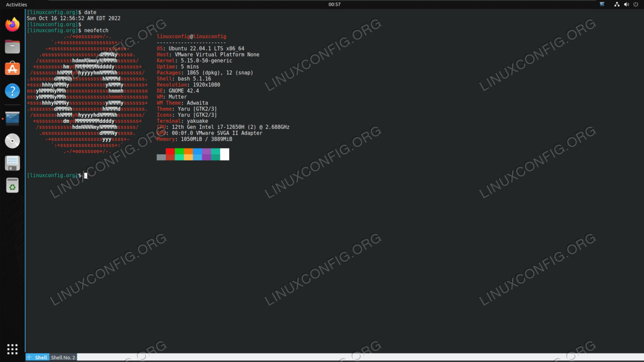644x362 pixels.
Task: Click the 'date' command text
Action: [90, 12]
